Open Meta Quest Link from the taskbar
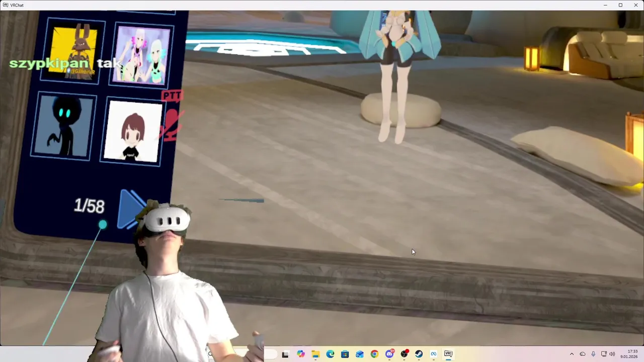 click(434, 354)
